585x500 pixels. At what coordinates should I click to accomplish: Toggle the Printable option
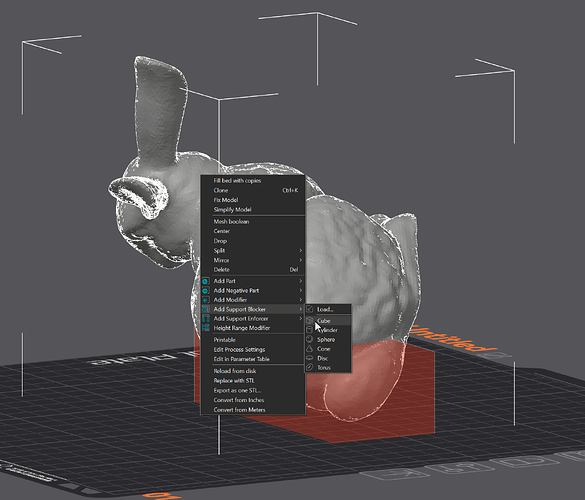coord(253,340)
